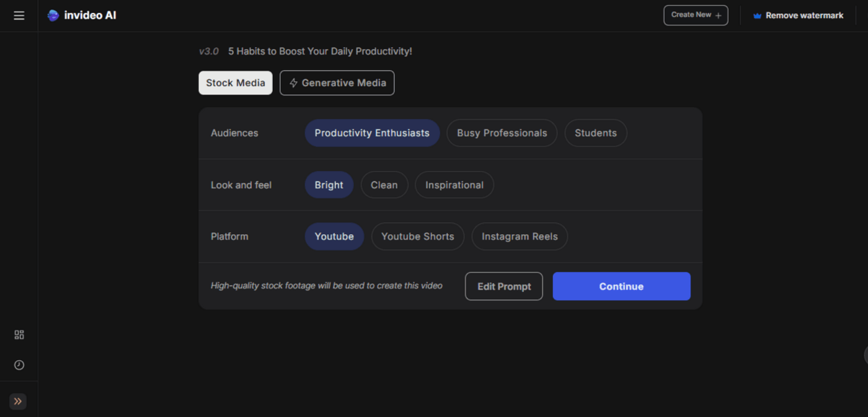Expand the sidebar with the double-chevron icon
This screenshot has width=868, height=417.
17,402
